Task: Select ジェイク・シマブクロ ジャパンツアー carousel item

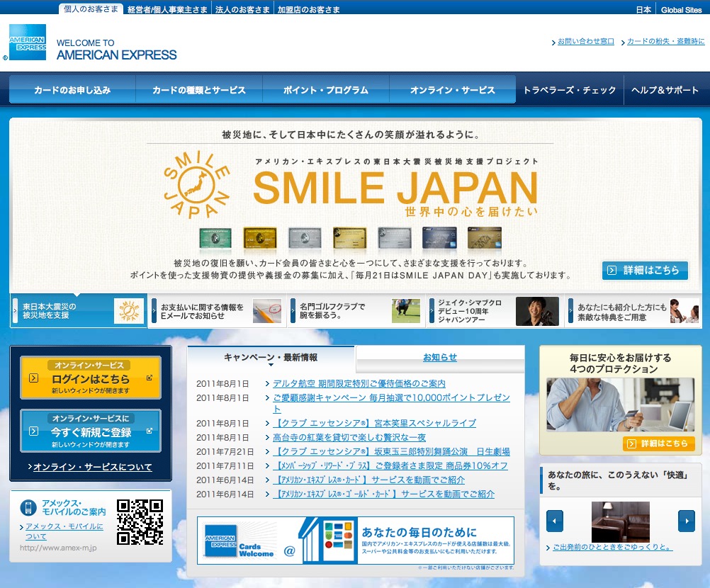Action: pyautogui.click(x=494, y=311)
